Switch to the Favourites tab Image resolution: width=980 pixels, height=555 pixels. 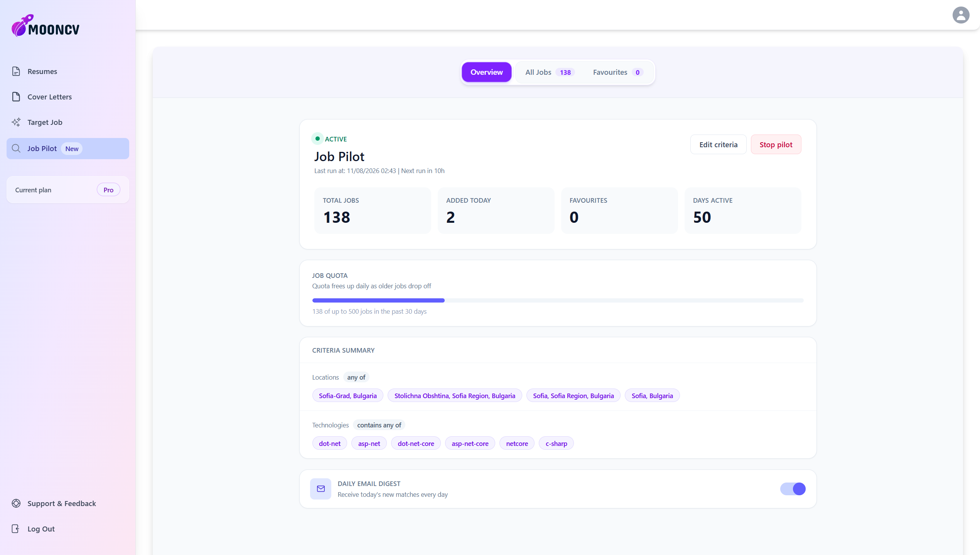click(617, 72)
